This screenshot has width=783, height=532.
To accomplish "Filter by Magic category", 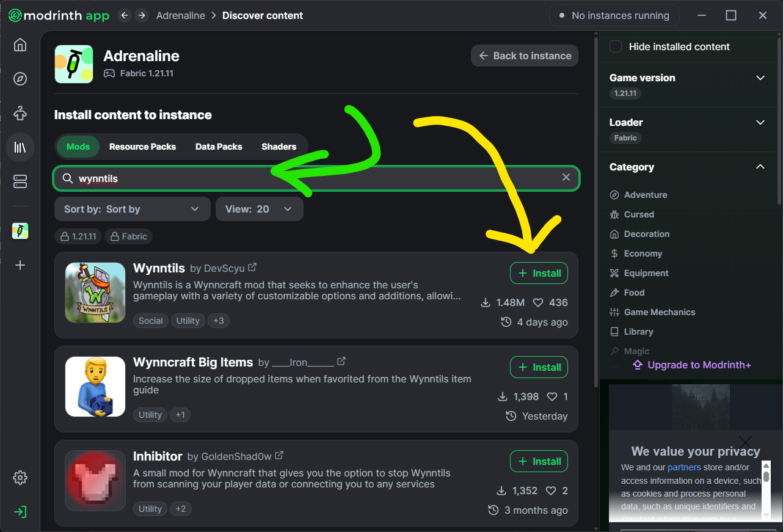I will [630, 351].
